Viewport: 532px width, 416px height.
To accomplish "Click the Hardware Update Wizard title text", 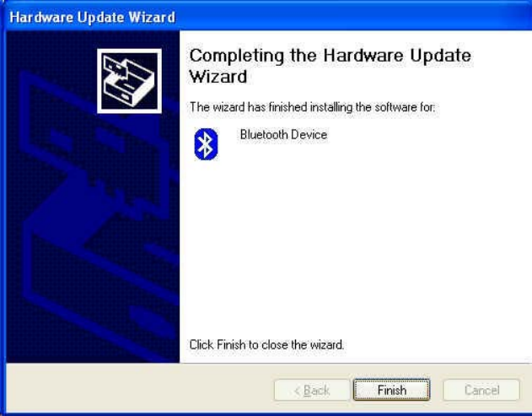I will [92, 17].
